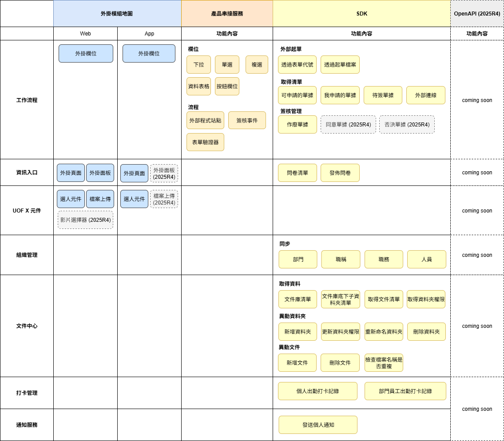Open the 資料表格 box
Viewport: 504px width, 441px height.
click(198, 87)
